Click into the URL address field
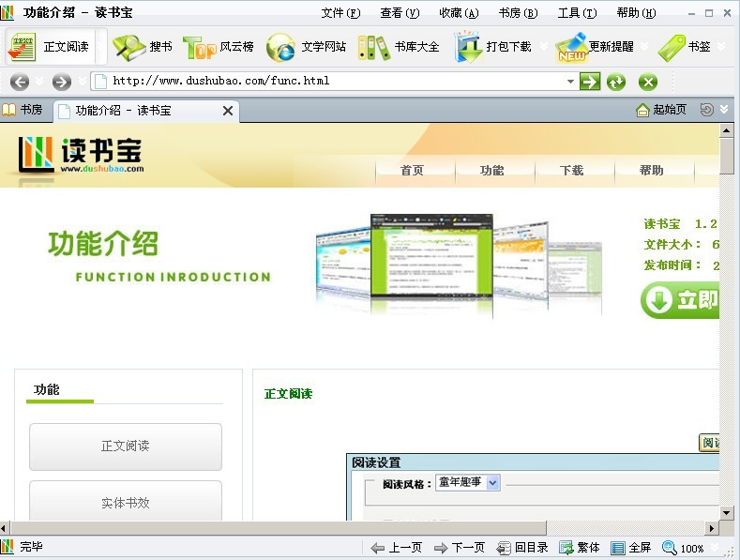Image resolution: width=740 pixels, height=560 pixels. pos(335,82)
